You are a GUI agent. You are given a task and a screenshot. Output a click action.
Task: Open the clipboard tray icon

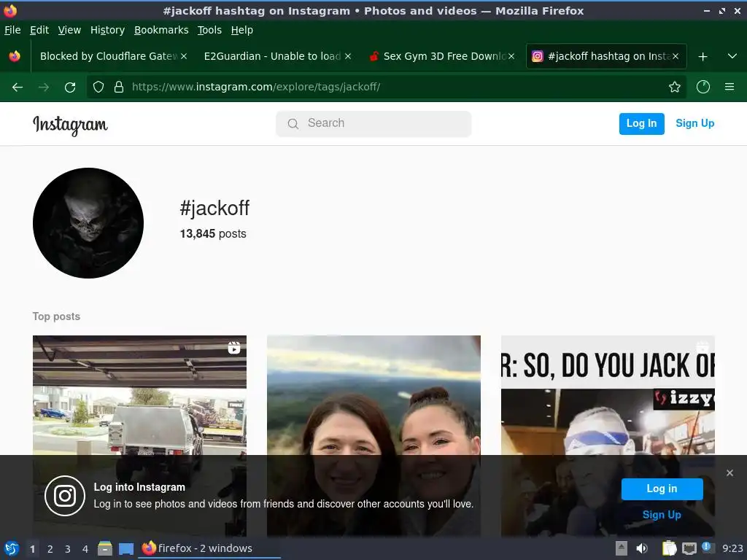(x=669, y=548)
